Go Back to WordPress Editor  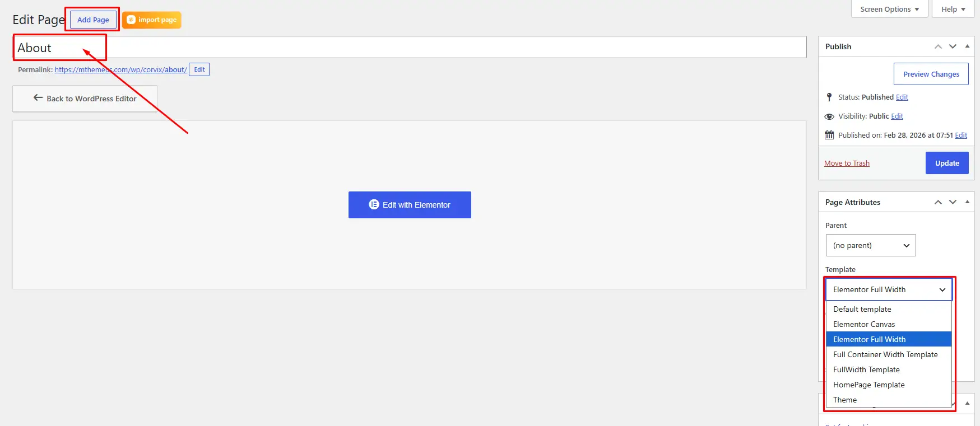pos(85,99)
